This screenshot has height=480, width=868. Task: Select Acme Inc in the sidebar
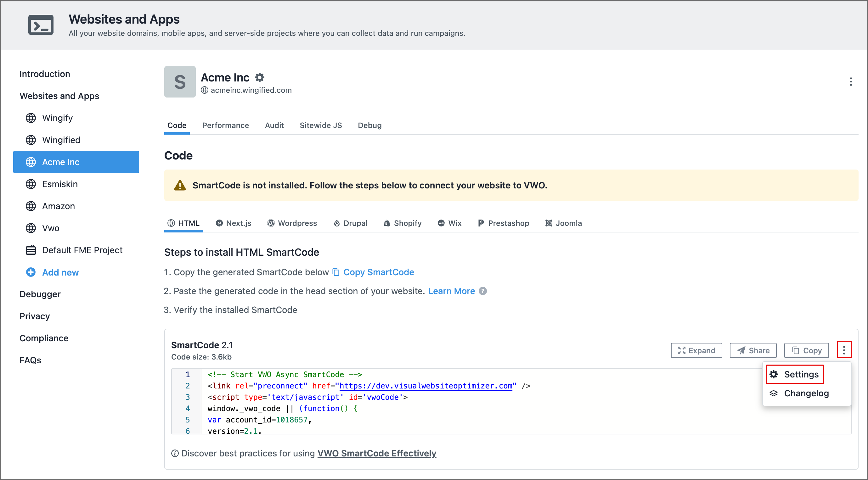coord(76,162)
